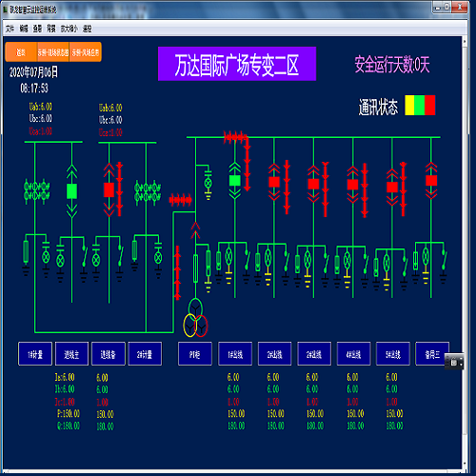This screenshot has height=476, width=476.
Task: Click the red horizontal bus-tie switch symbol
Action: [180, 200]
